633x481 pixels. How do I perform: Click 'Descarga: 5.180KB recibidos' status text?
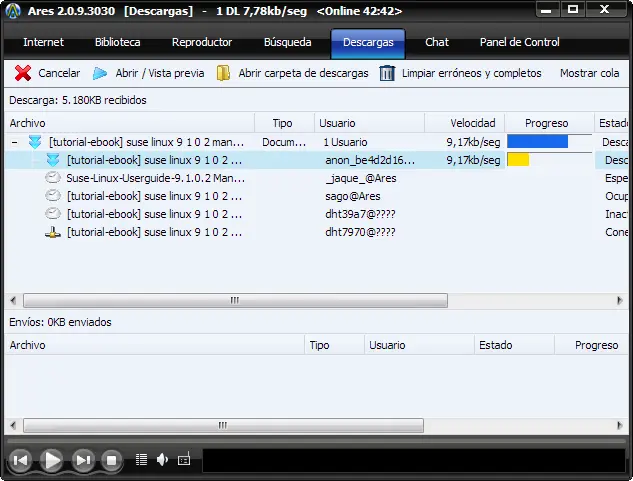click(x=78, y=100)
